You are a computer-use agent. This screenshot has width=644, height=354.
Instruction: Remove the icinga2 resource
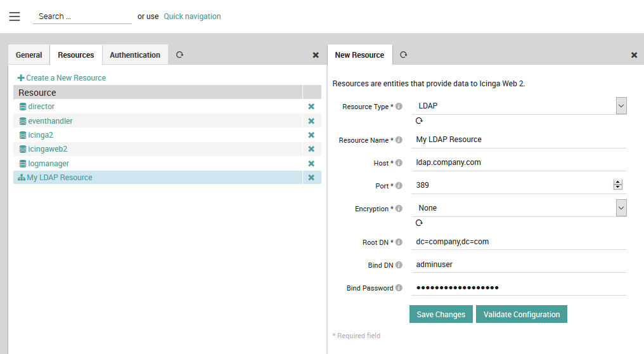(311, 135)
